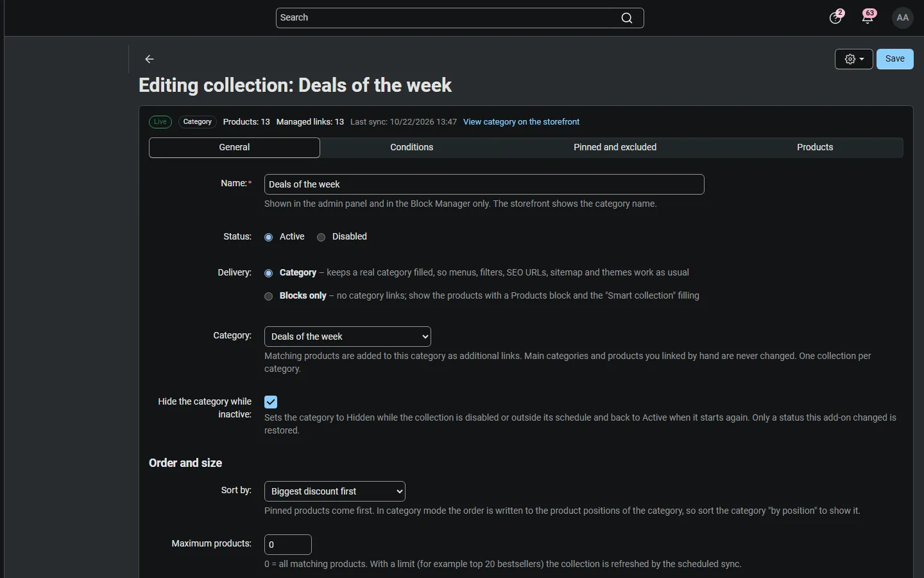Image resolution: width=924 pixels, height=578 pixels.
Task: Select the Disabled status radio
Action: (x=321, y=238)
